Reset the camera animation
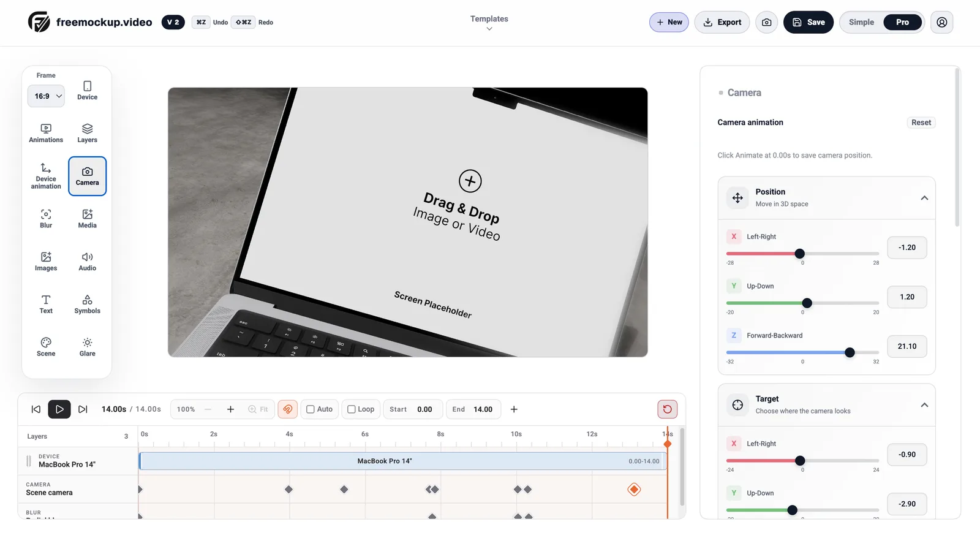Viewport: 980px width, 538px height. coord(921,123)
